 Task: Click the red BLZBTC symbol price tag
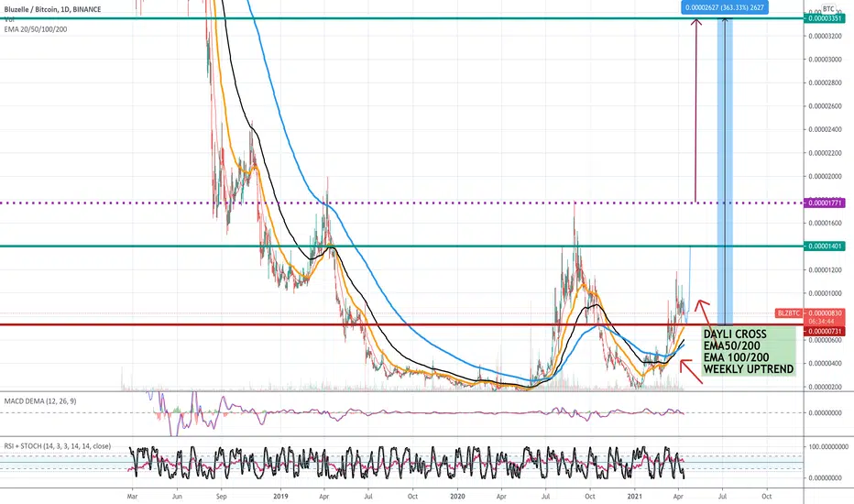(x=789, y=313)
